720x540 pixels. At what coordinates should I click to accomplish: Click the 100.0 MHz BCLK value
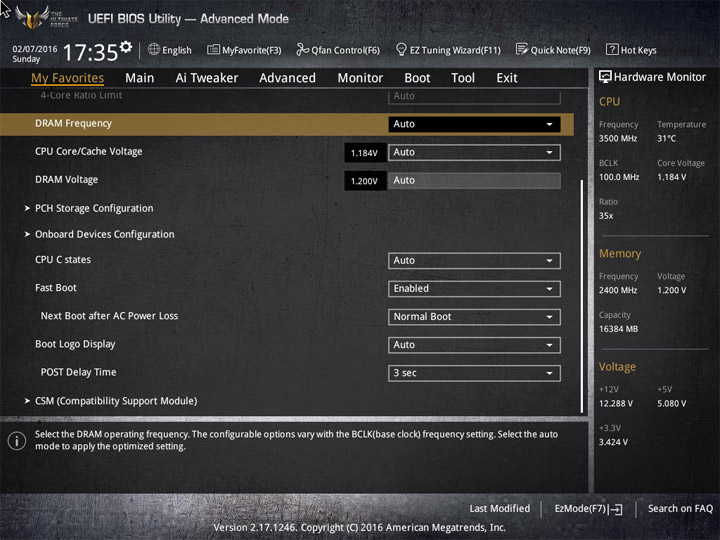click(x=619, y=177)
